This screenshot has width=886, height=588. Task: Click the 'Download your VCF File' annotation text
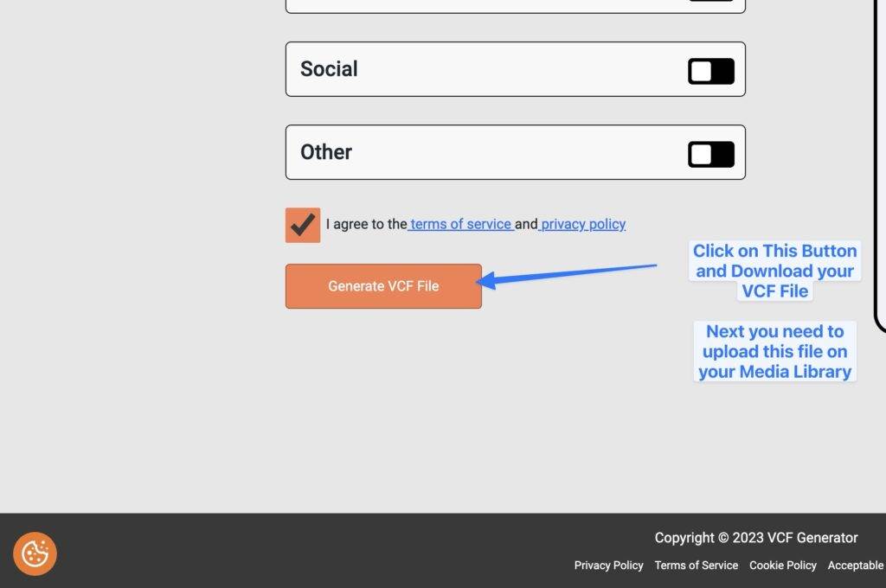pyautogui.click(x=774, y=271)
